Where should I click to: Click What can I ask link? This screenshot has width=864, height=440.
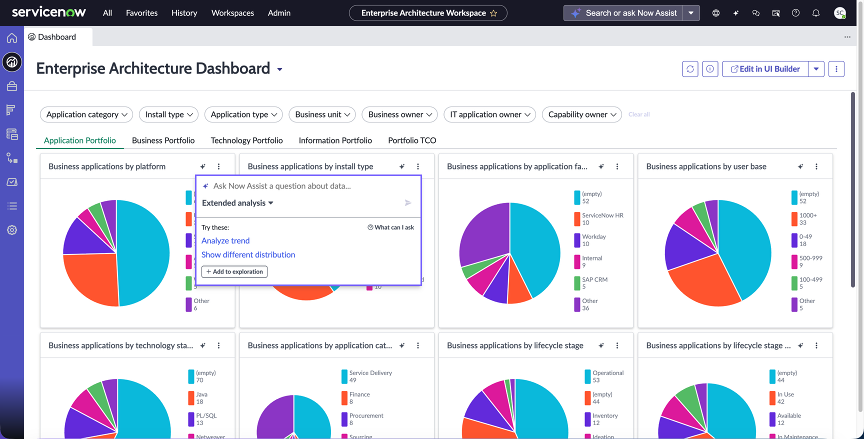coord(391,227)
